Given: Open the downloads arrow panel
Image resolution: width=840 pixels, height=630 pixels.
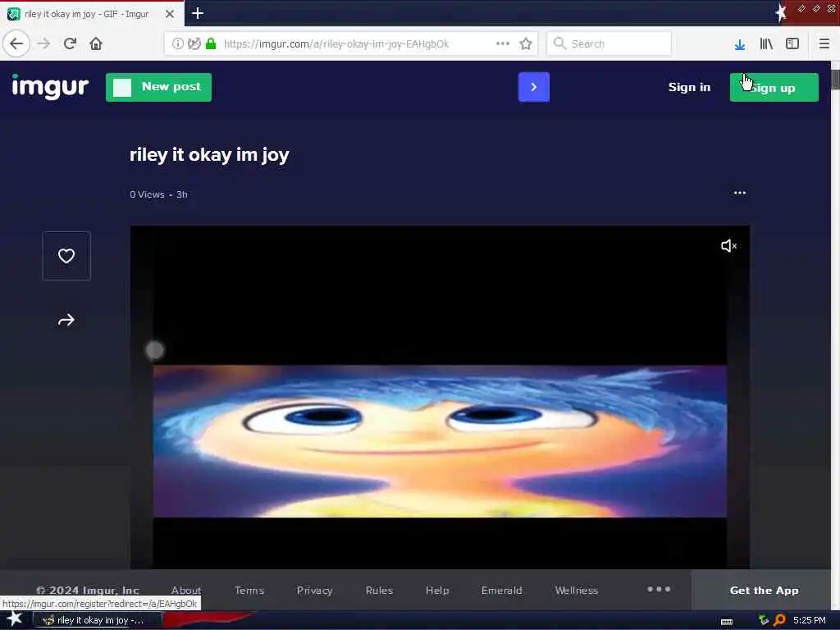Looking at the screenshot, I should [740, 44].
